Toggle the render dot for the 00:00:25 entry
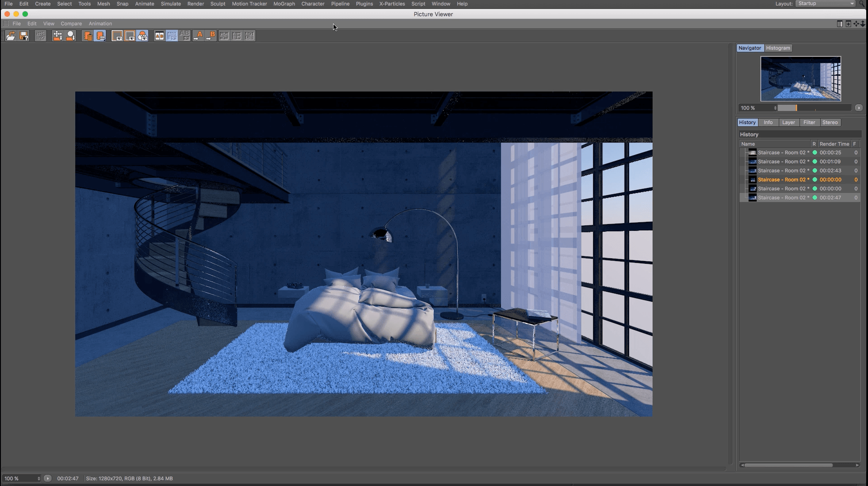The width and height of the screenshot is (868, 486). pyautogui.click(x=814, y=153)
